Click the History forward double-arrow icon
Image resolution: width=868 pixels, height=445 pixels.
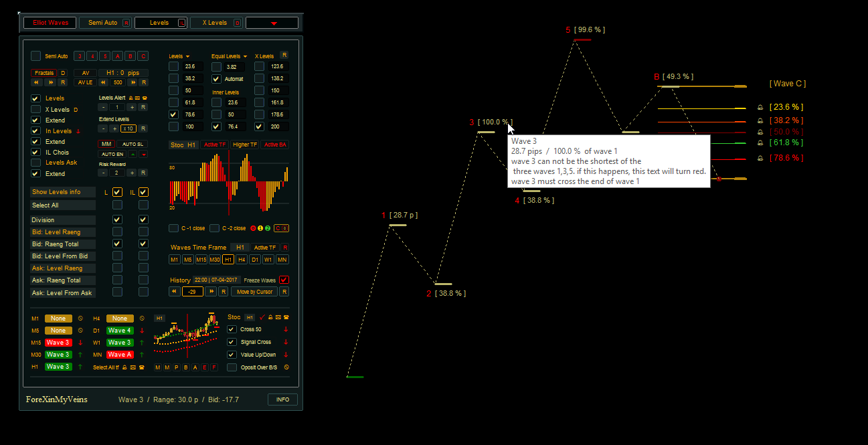coord(211,292)
